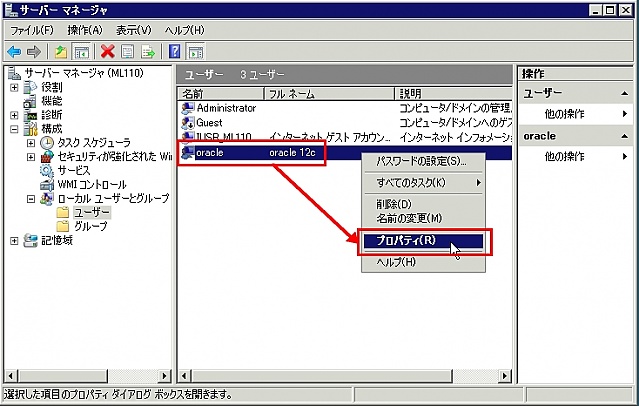Expand the 記憶域 tree node
This screenshot has height=406, width=639.
click(14, 241)
